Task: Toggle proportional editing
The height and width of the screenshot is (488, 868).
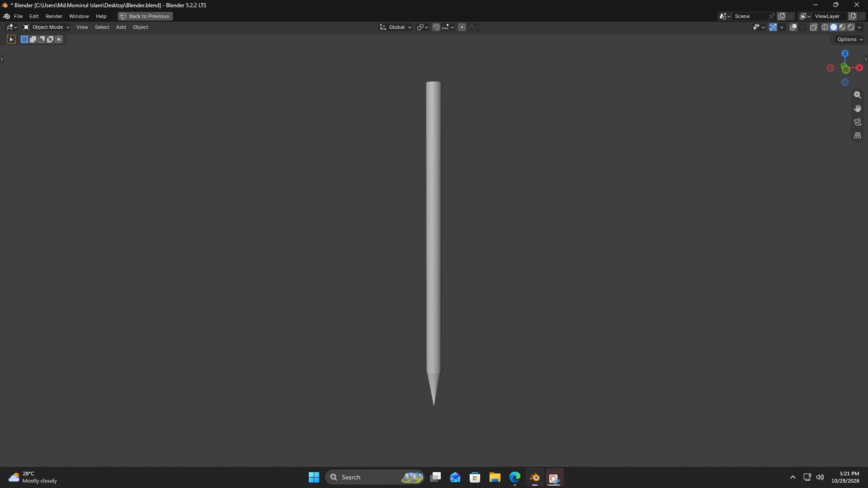Action: click(462, 28)
